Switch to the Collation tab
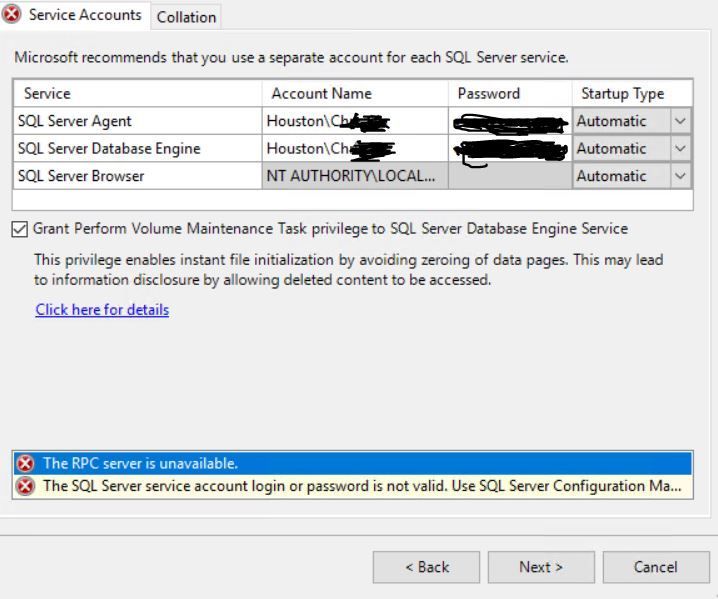The width and height of the screenshot is (718, 599). coord(186,17)
